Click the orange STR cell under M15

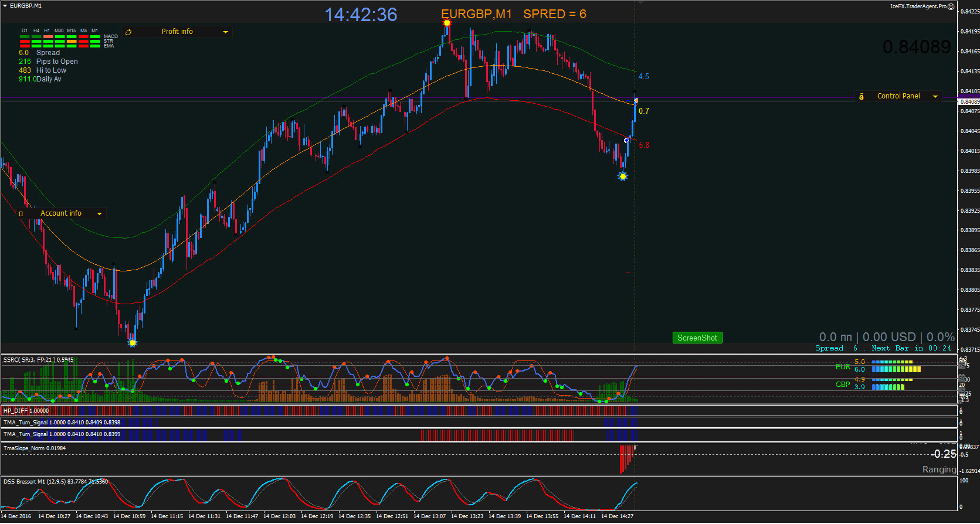(x=72, y=42)
